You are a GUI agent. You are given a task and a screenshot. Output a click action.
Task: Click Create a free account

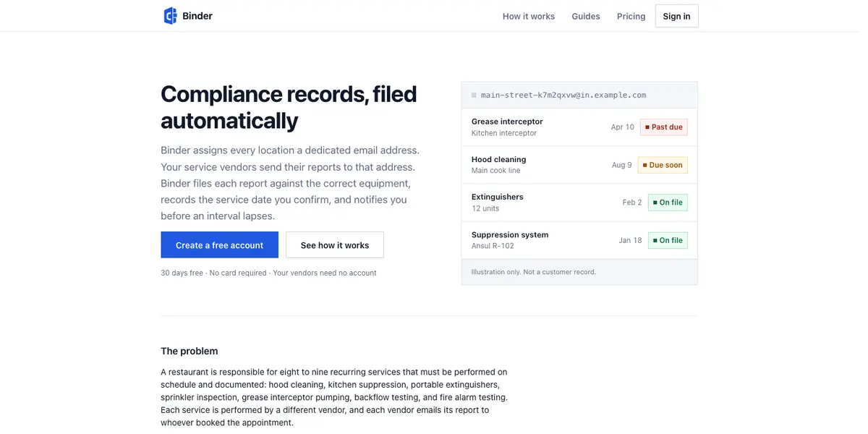click(219, 245)
